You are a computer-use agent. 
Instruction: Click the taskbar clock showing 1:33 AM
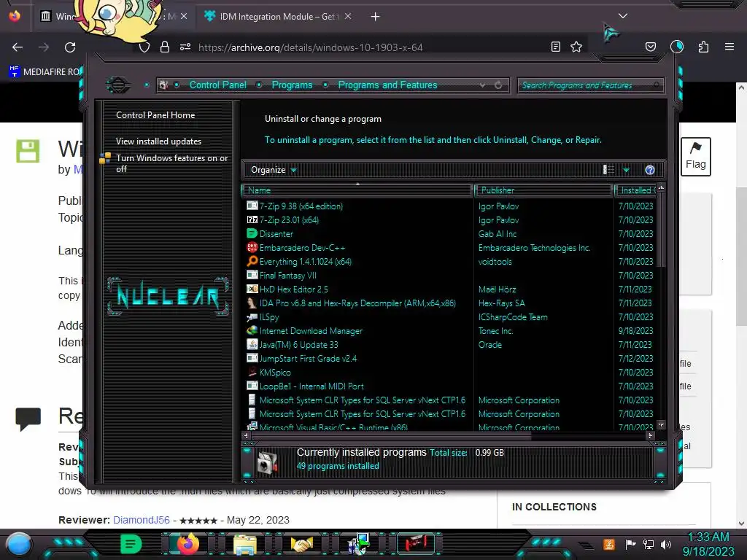tap(708, 544)
